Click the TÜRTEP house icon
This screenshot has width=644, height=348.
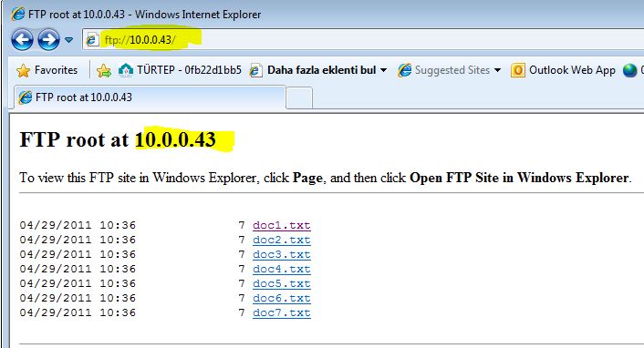point(125,70)
